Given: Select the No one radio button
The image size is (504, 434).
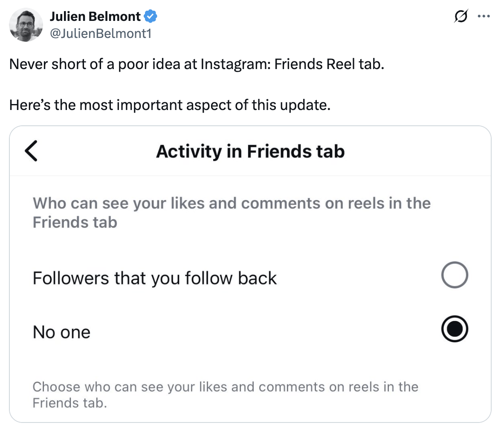Looking at the screenshot, I should point(455,329).
